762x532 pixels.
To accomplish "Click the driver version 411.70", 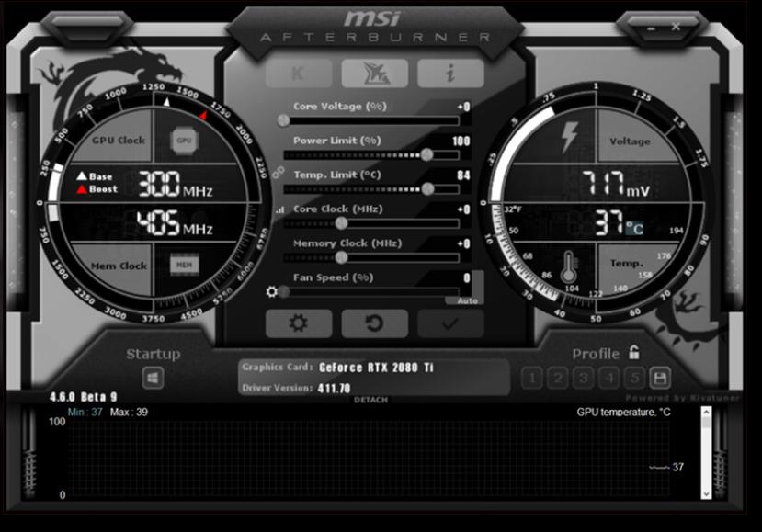I will point(334,388).
